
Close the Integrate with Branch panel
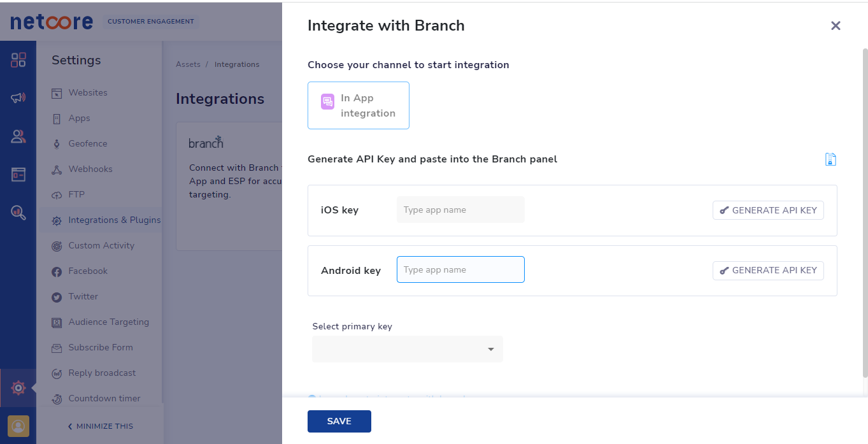click(x=836, y=25)
